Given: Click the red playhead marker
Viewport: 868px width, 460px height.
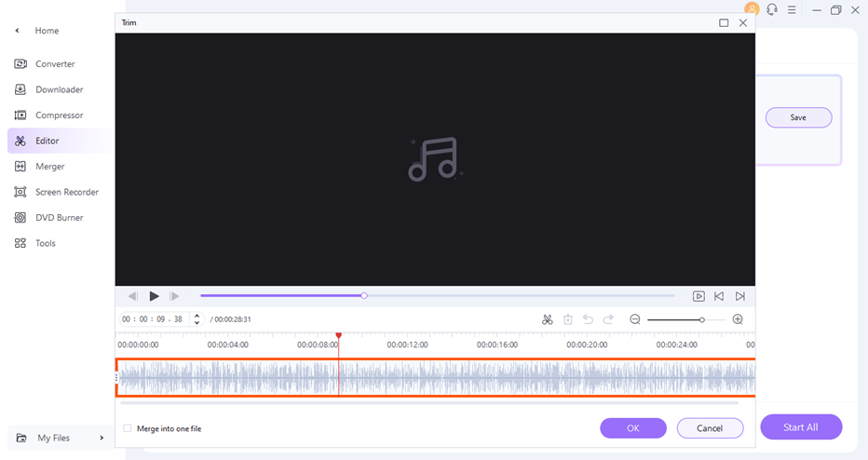Looking at the screenshot, I should click(x=339, y=335).
